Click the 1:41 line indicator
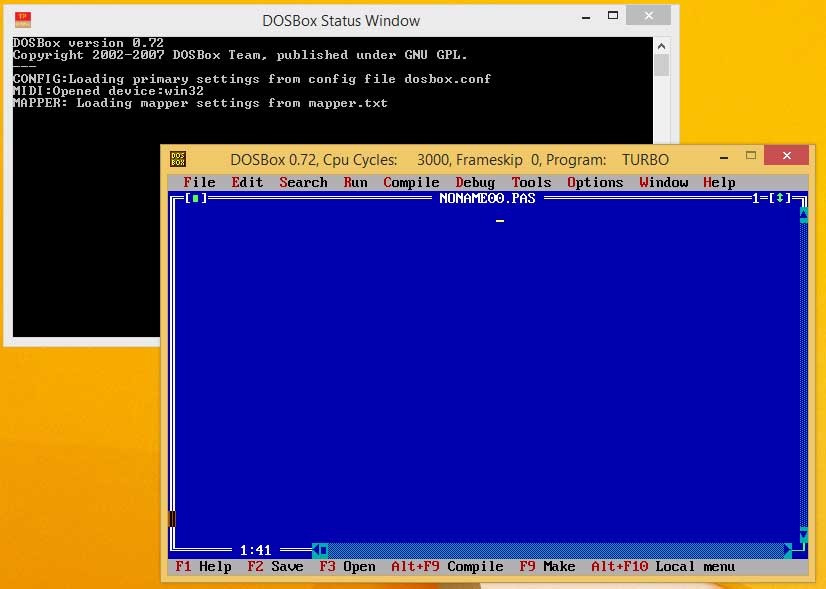Screen dimensions: 826x589 [x=253, y=550]
